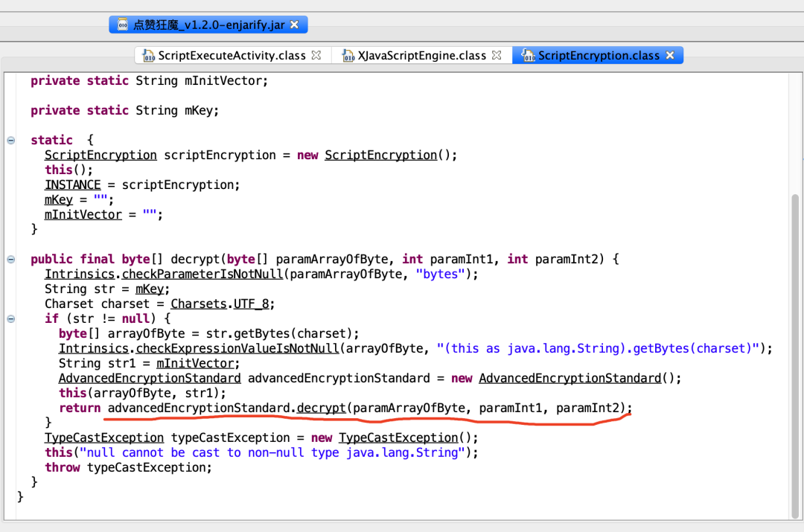
Task: Follow the AdvancedEncryptionStandard() constructor link
Action: coord(569,378)
